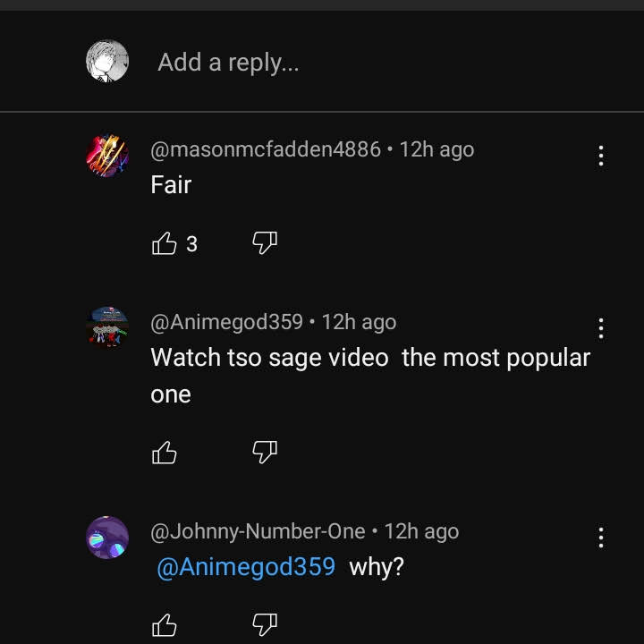Dislike Johnny-Number-One's "why?" reply
This screenshot has height=644, width=644.
point(265,624)
